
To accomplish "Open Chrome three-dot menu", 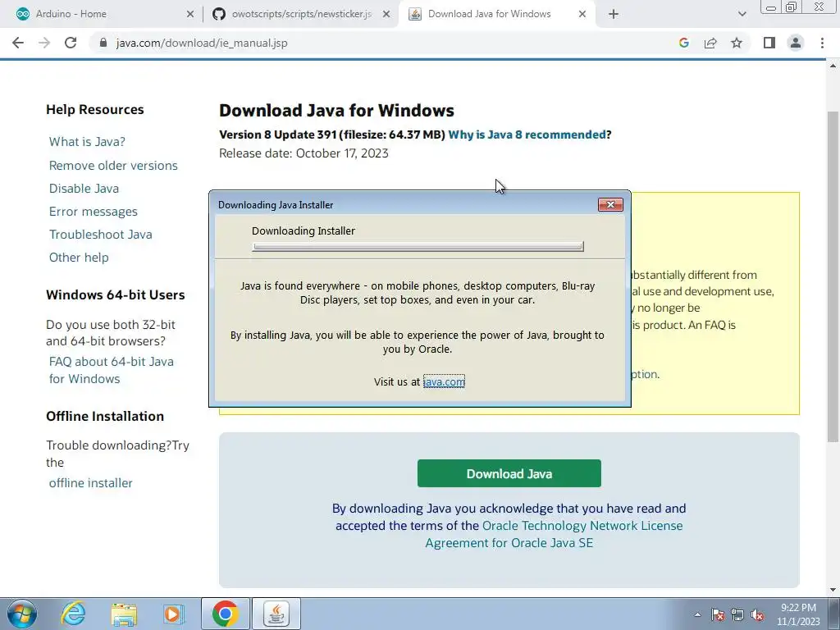I will coord(822,43).
